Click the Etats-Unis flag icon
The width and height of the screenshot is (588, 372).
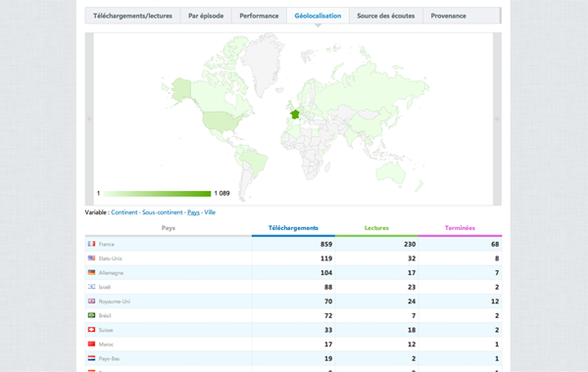point(91,258)
